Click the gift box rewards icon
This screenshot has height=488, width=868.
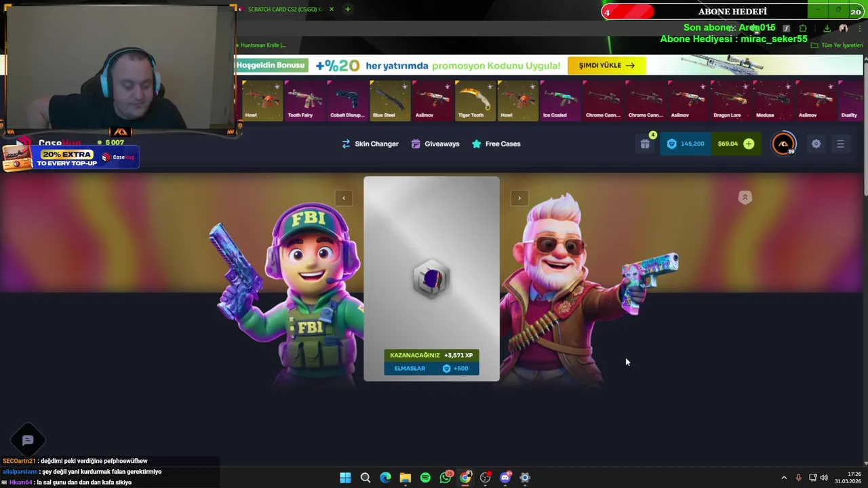pos(645,144)
